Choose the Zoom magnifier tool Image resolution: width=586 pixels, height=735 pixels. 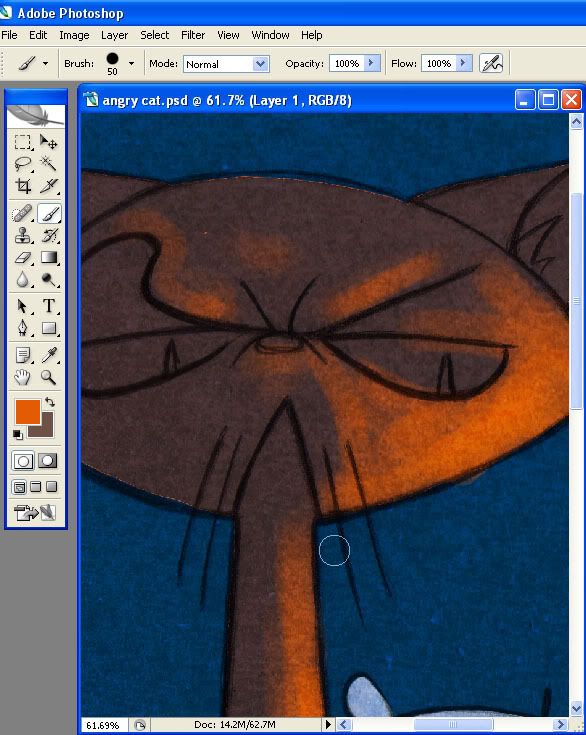coord(48,376)
